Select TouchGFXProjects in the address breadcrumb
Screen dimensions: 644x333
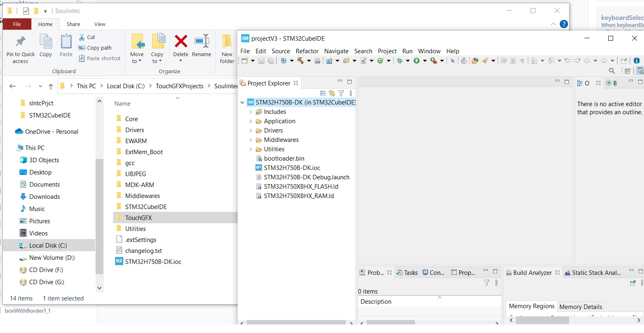(x=179, y=86)
